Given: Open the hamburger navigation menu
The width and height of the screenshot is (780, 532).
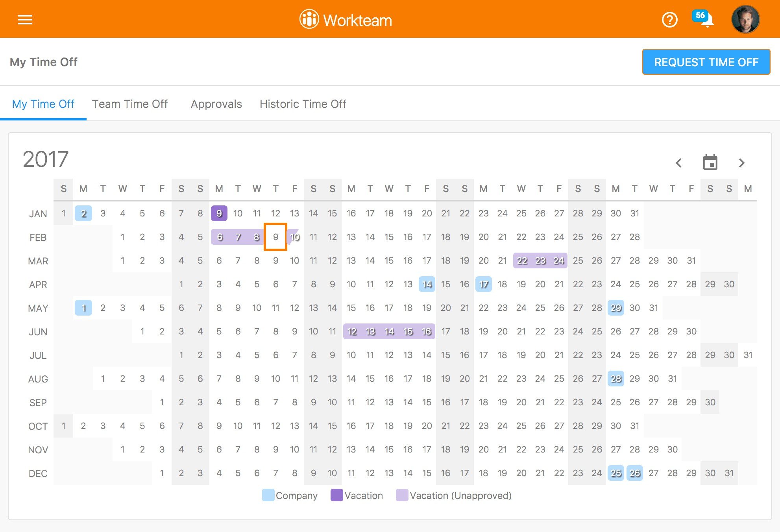Looking at the screenshot, I should [x=25, y=20].
